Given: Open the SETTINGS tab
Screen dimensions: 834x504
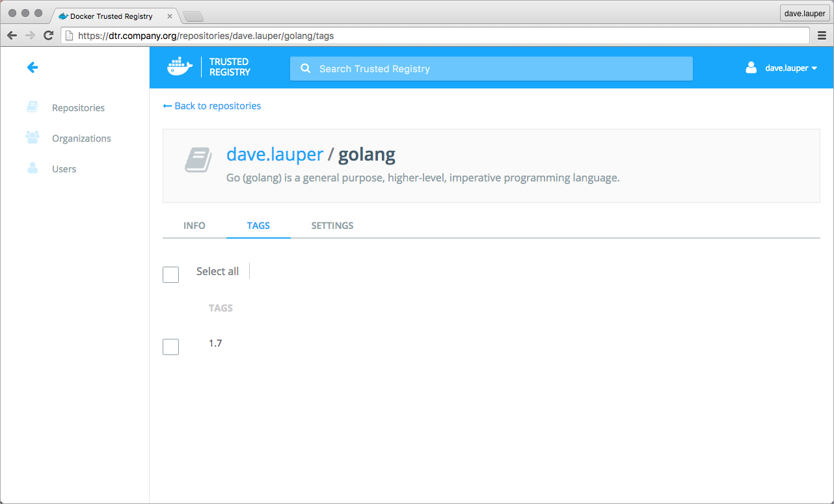Looking at the screenshot, I should [x=332, y=226].
